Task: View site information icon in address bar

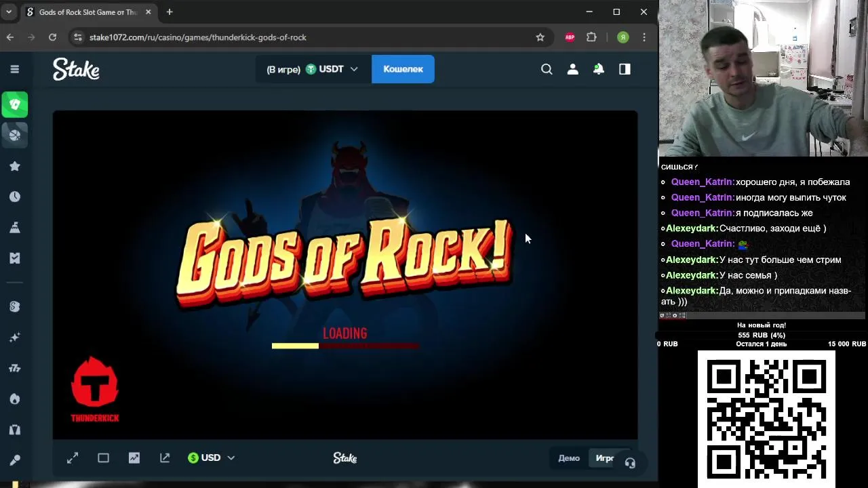Action: click(x=78, y=37)
